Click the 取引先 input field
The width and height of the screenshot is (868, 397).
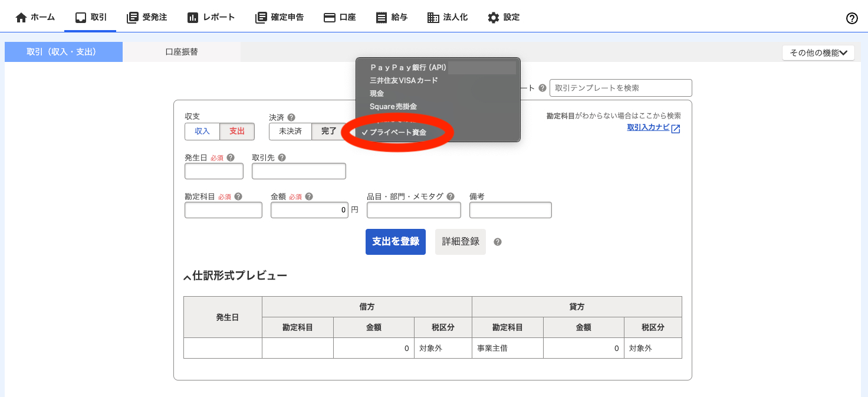click(298, 170)
